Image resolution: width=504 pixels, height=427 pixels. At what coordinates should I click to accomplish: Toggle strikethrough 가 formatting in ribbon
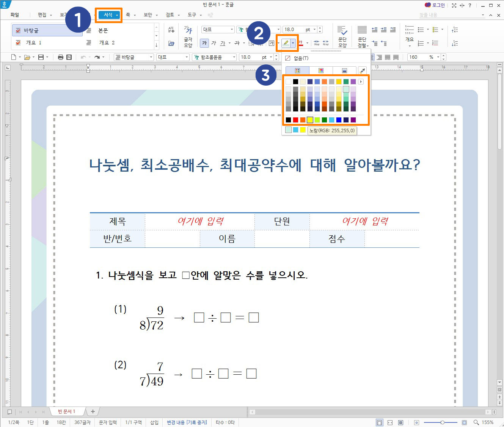tap(237, 43)
